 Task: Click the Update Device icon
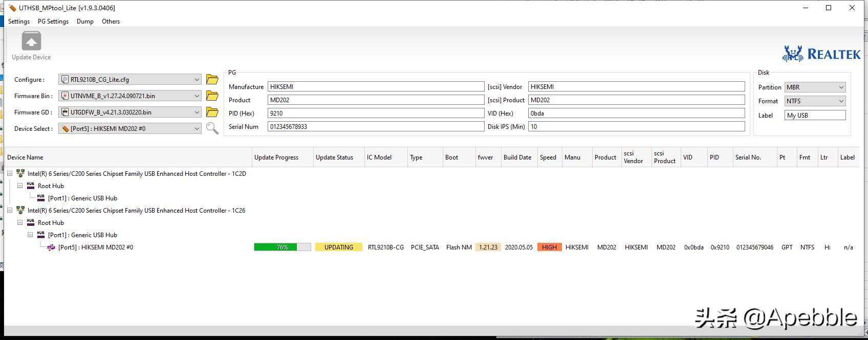tap(31, 41)
